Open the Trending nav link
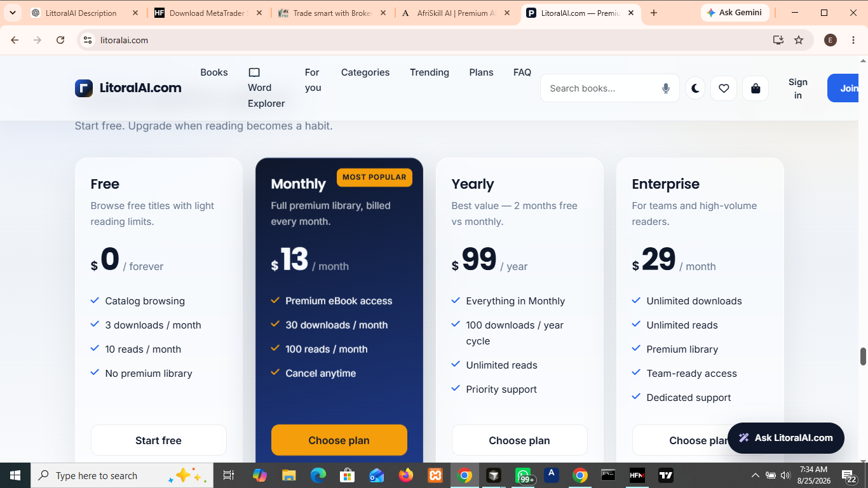 point(430,72)
